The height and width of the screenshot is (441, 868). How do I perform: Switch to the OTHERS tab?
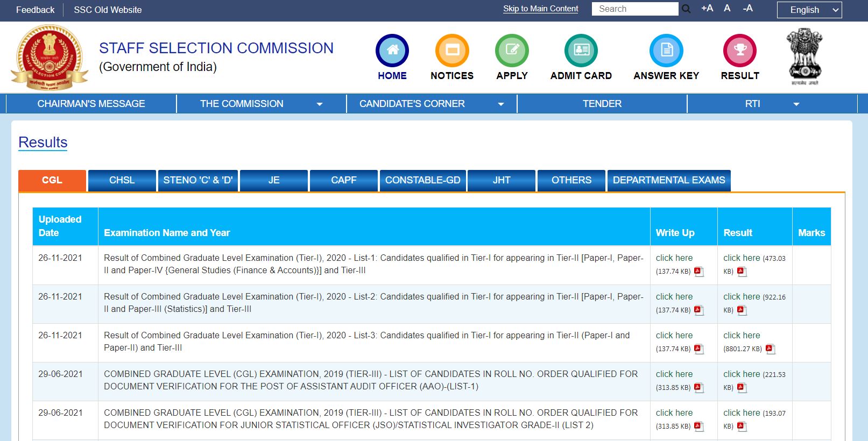571,180
